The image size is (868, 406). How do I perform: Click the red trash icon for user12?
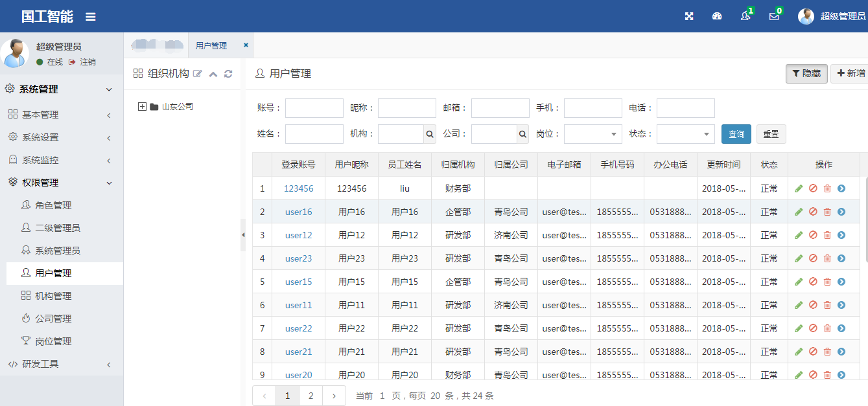[x=827, y=235]
